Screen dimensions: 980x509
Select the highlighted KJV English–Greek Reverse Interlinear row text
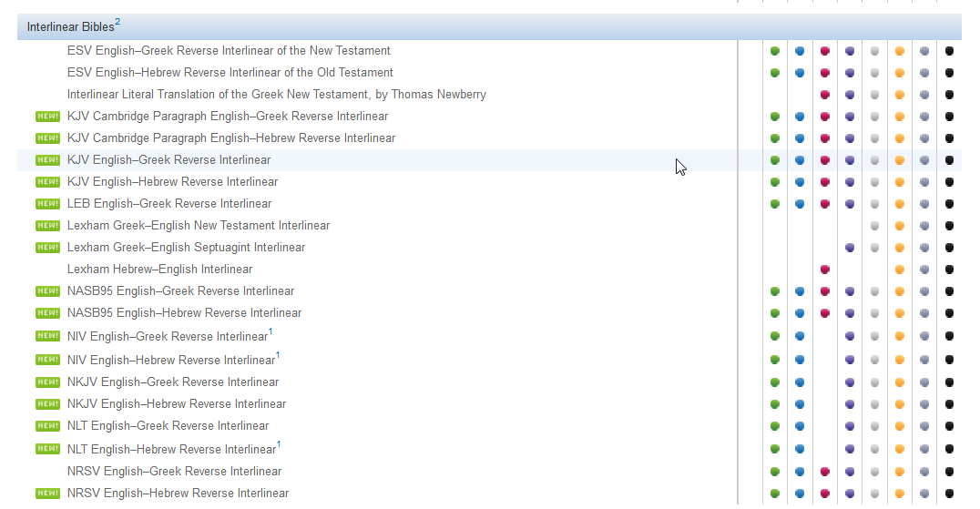pos(168,160)
